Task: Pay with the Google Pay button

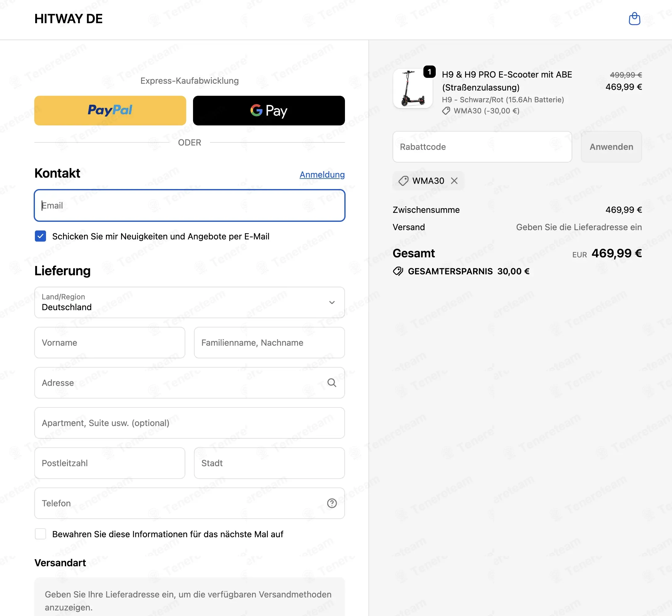Action: 269,110
